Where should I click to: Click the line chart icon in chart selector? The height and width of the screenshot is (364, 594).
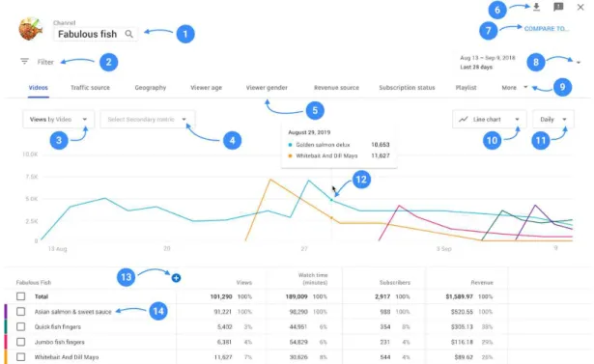464,120
